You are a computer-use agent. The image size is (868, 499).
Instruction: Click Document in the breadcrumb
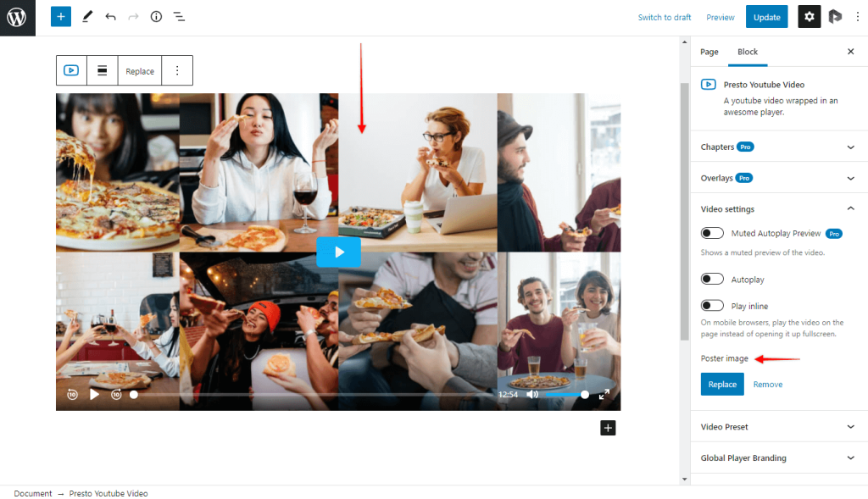(33, 493)
